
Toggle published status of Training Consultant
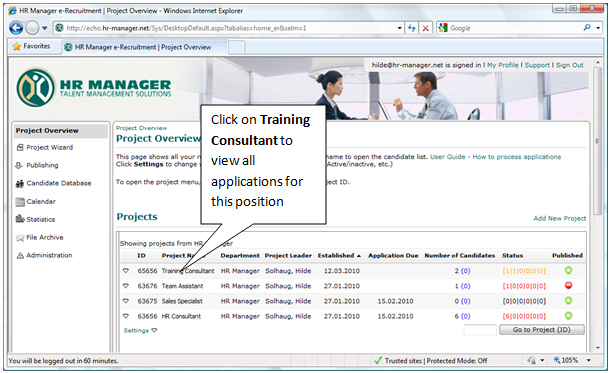[x=569, y=270]
